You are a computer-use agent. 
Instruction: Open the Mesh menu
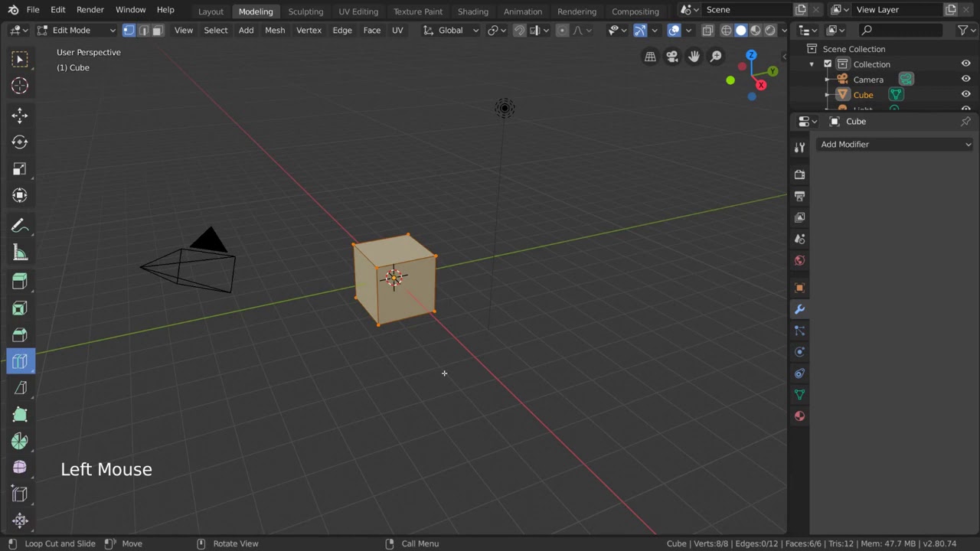pyautogui.click(x=275, y=31)
